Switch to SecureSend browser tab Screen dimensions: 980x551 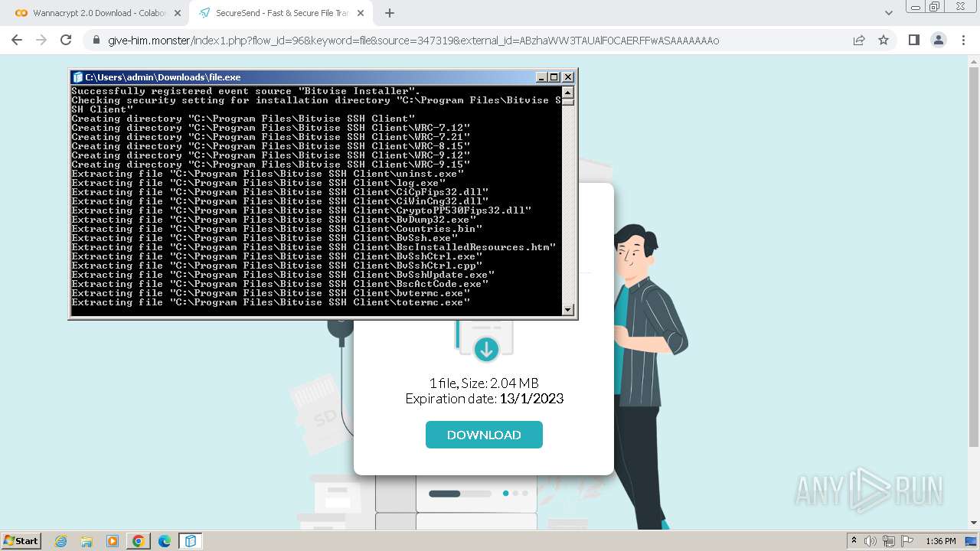click(x=279, y=13)
